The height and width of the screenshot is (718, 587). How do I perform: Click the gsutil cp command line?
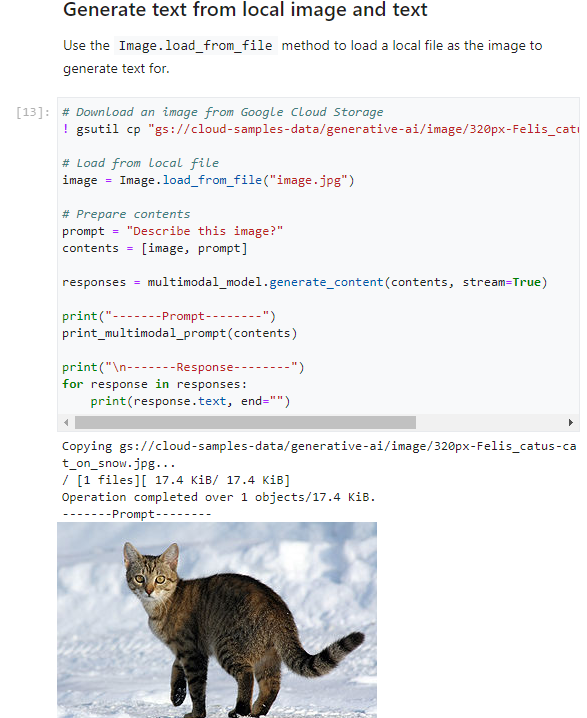click(x=321, y=129)
